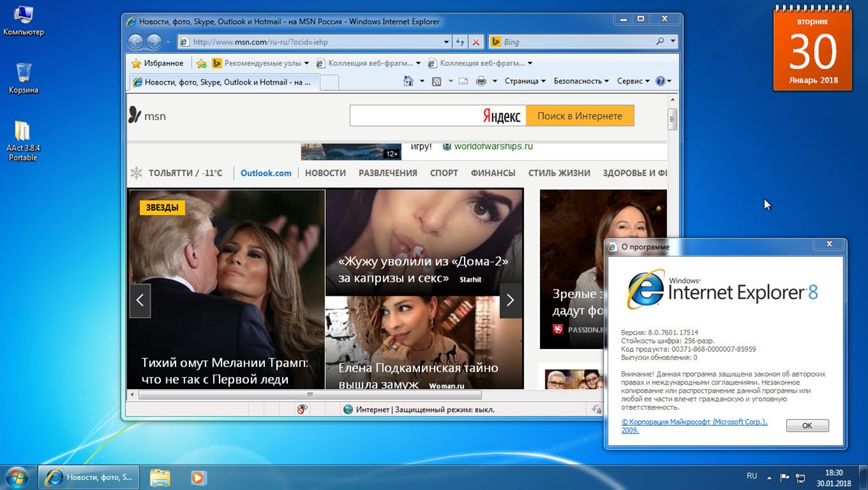Screen dimensions: 868x490
Task: Open the Жужу уволили из Дома-2 article thumbnail
Action: (424, 242)
